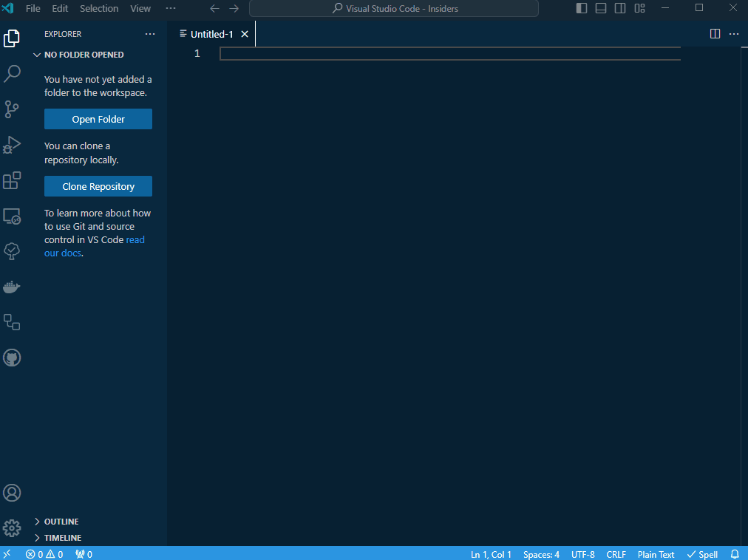Image resolution: width=748 pixels, height=560 pixels.
Task: Close the Untitled-1 tab
Action: pos(245,34)
